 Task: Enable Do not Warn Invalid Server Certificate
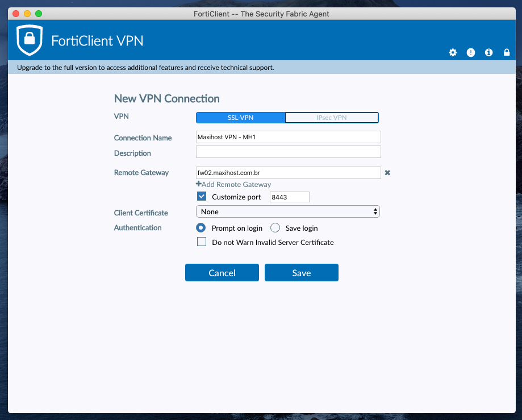(x=202, y=242)
